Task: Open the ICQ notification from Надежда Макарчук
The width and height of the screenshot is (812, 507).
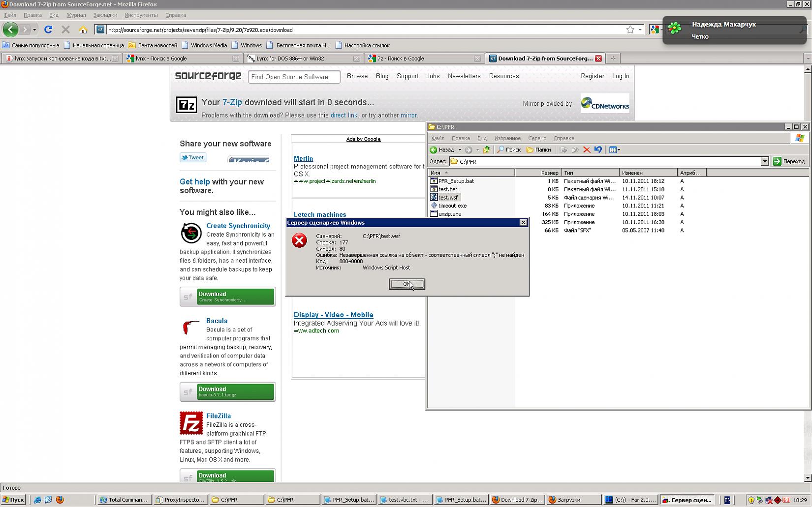Action: click(734, 30)
